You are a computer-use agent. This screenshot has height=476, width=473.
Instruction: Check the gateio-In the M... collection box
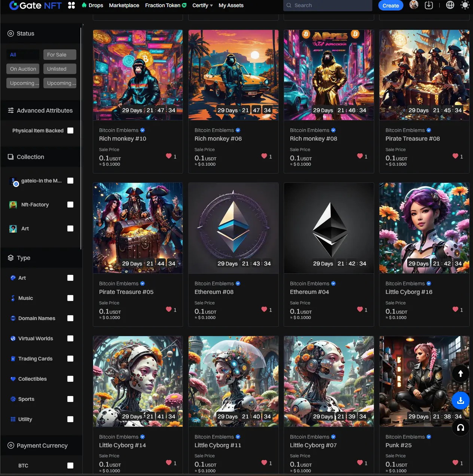click(x=70, y=181)
